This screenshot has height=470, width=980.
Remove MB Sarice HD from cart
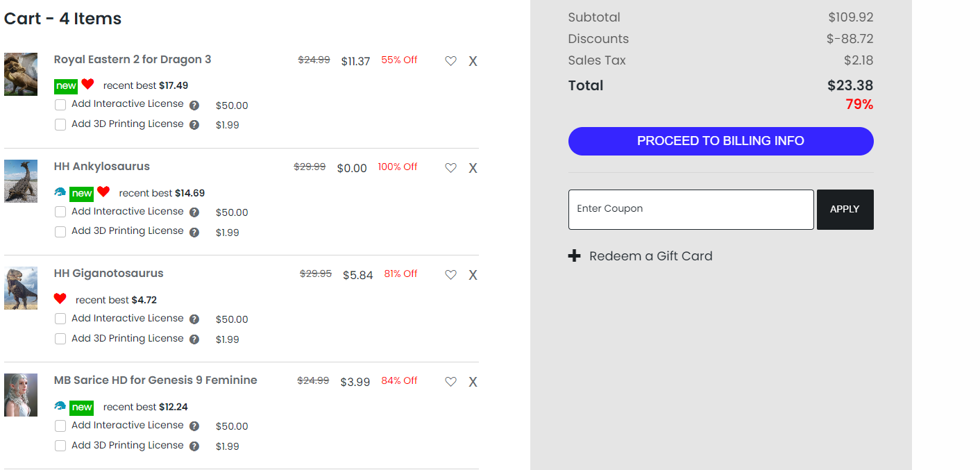tap(473, 382)
